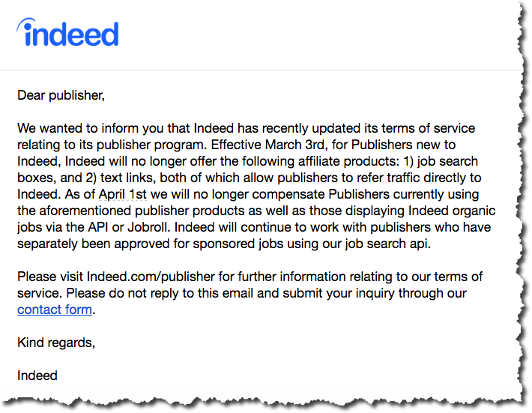Click the Indeed.com/publisher address text

coord(151,277)
